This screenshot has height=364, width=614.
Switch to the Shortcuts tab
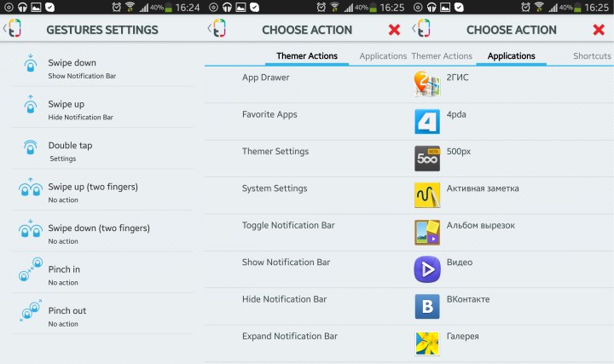[x=592, y=56]
